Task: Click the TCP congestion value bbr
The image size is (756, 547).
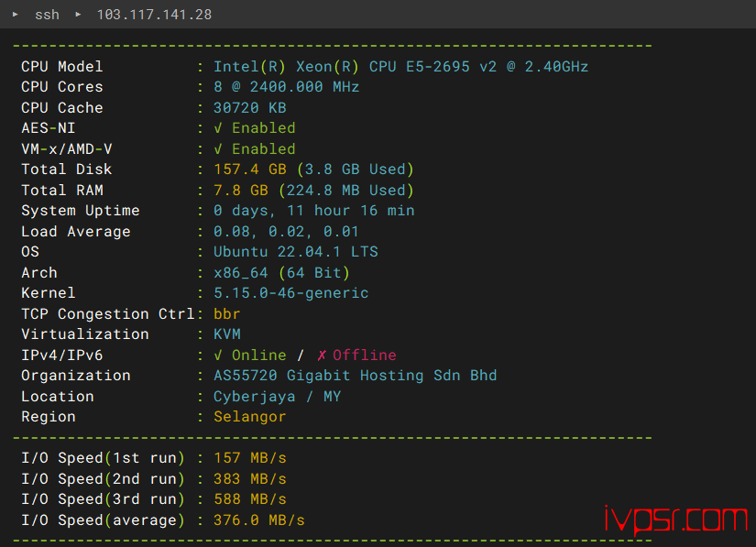Action: [226, 314]
